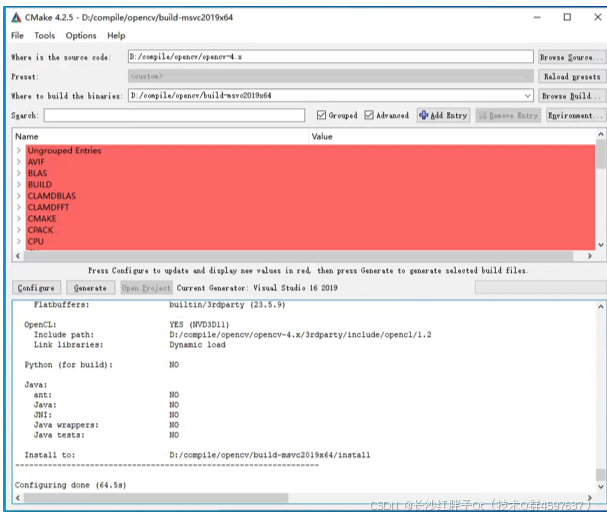The image size is (607, 517).
Task: Click the "Flatbuffers:" log entry
Action: [62, 305]
